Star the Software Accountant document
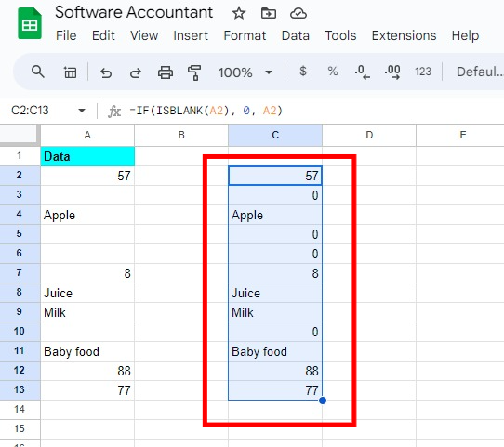The height and width of the screenshot is (447, 504). pyautogui.click(x=238, y=14)
